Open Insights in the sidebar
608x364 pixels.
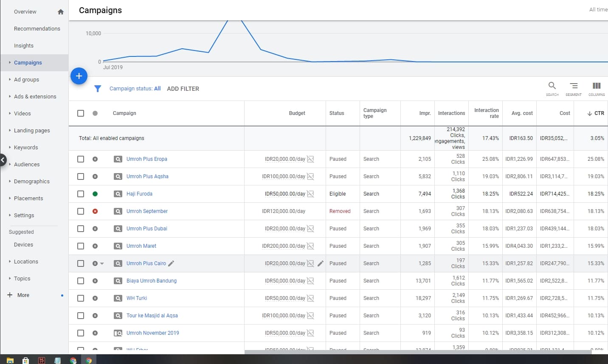point(24,46)
